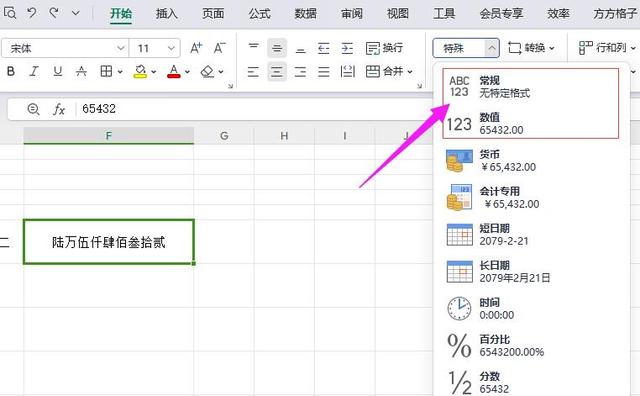Open the 工具 ribbon tab
The height and width of the screenshot is (396, 640).
coord(444,14)
